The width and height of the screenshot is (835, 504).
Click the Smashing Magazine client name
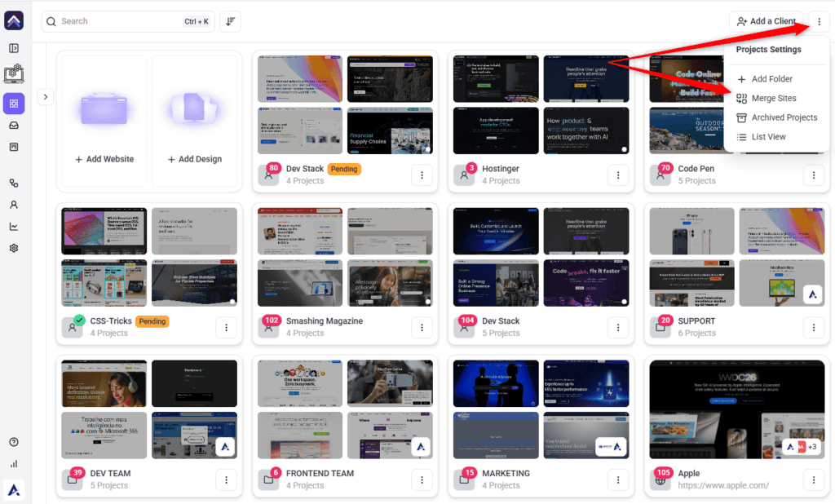325,321
